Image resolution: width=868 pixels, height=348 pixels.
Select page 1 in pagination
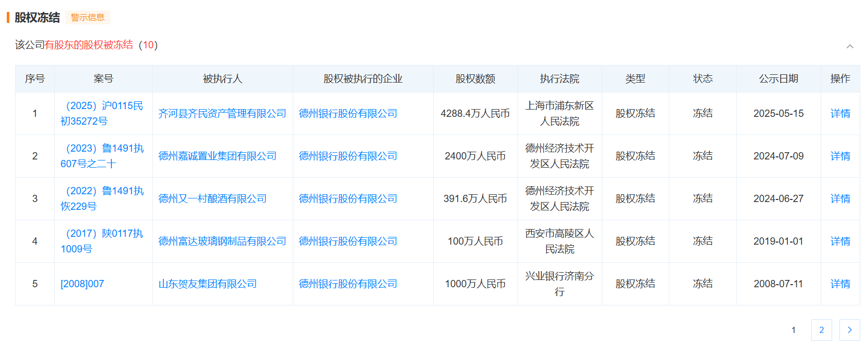click(x=794, y=330)
